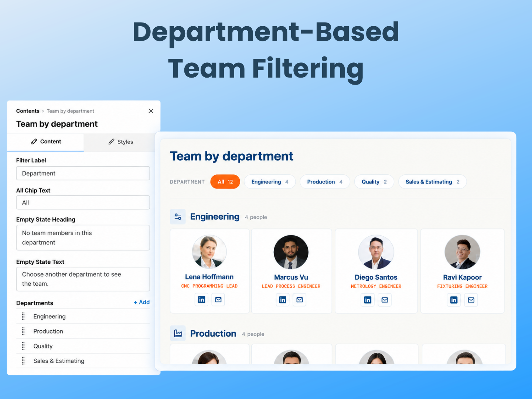
Task: Filter team by Quality chip
Action: 374,182
